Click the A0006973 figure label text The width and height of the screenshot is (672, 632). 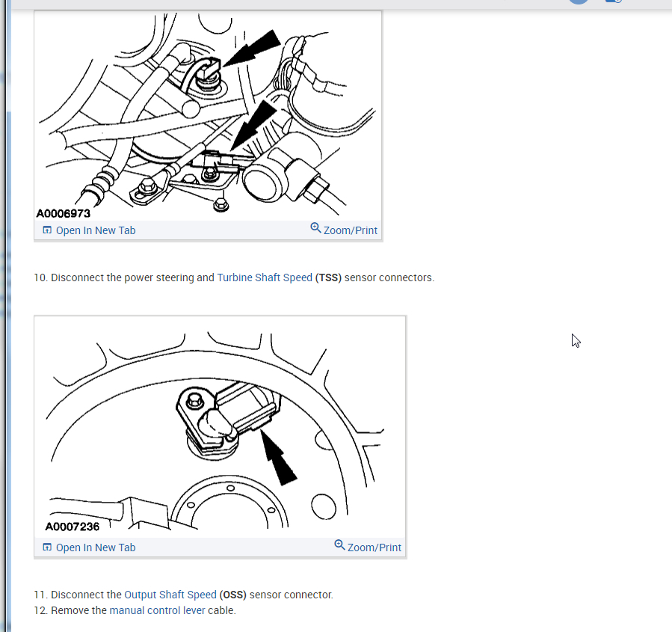(64, 213)
